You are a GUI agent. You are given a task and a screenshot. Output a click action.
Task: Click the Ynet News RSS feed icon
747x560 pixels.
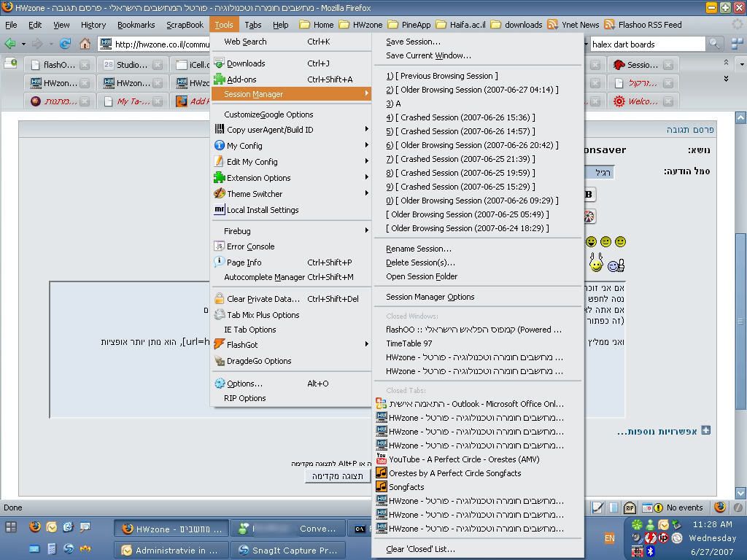pyautogui.click(x=553, y=24)
